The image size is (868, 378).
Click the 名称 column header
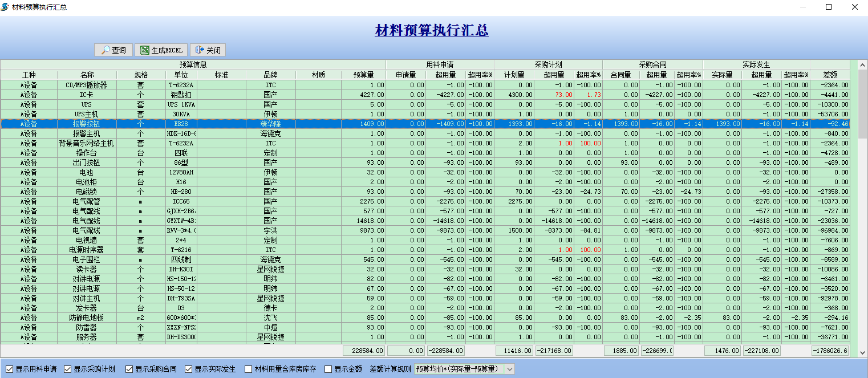pyautogui.click(x=87, y=75)
